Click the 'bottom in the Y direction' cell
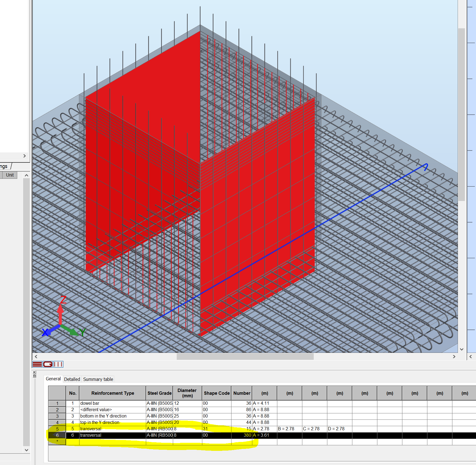This screenshot has height=465, width=476. (x=113, y=416)
